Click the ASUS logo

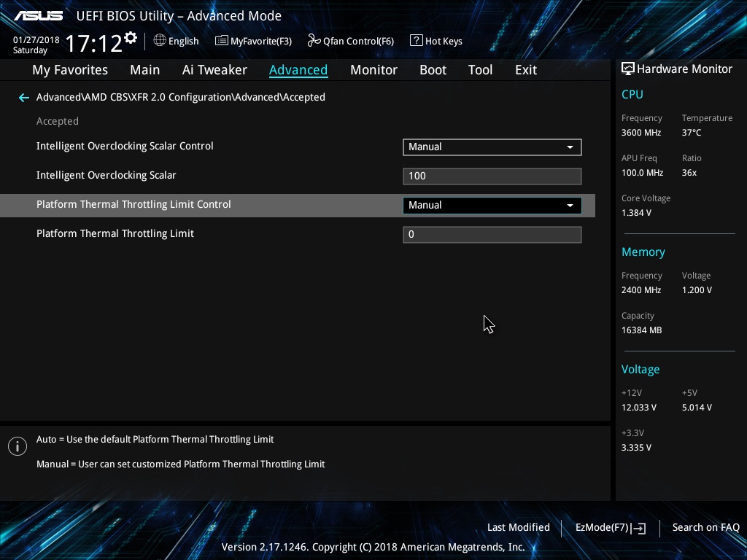pos(38,16)
